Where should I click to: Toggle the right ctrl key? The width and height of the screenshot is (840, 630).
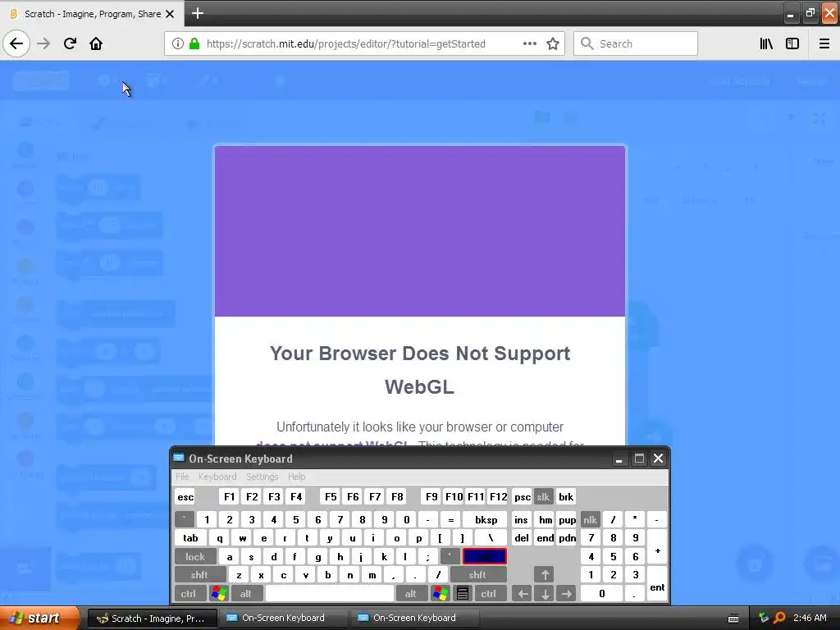pos(489,594)
